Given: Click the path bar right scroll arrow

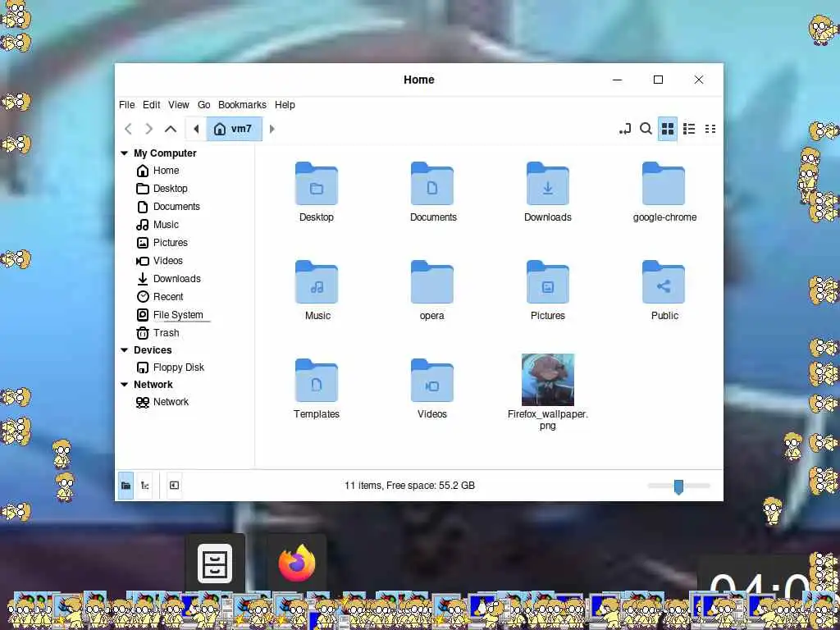Looking at the screenshot, I should (x=272, y=129).
